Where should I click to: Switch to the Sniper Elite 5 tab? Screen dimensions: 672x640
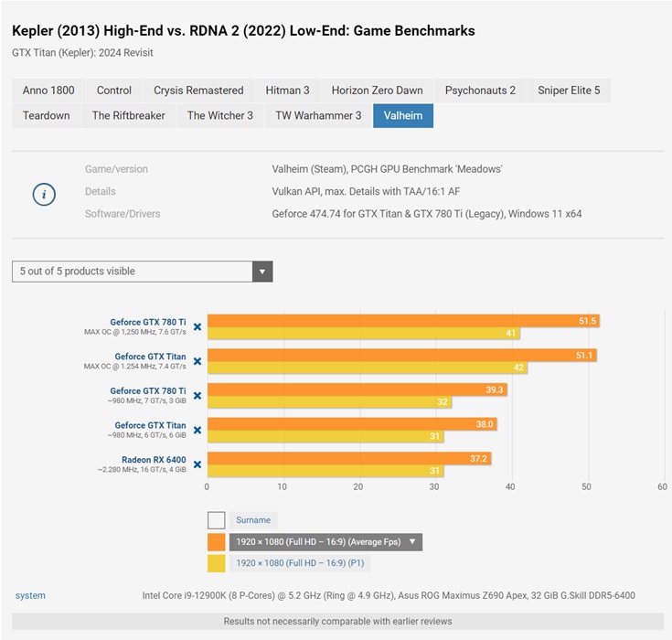point(569,91)
